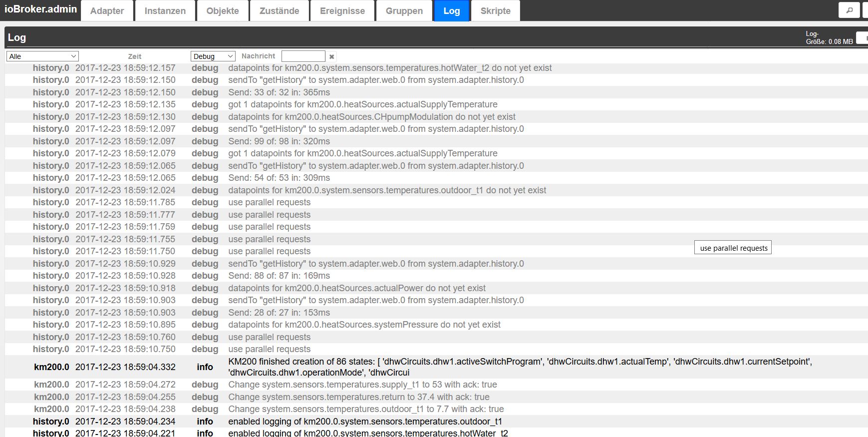Click the ioBroker.admin title
The height and width of the screenshot is (437, 868).
pyautogui.click(x=40, y=9)
